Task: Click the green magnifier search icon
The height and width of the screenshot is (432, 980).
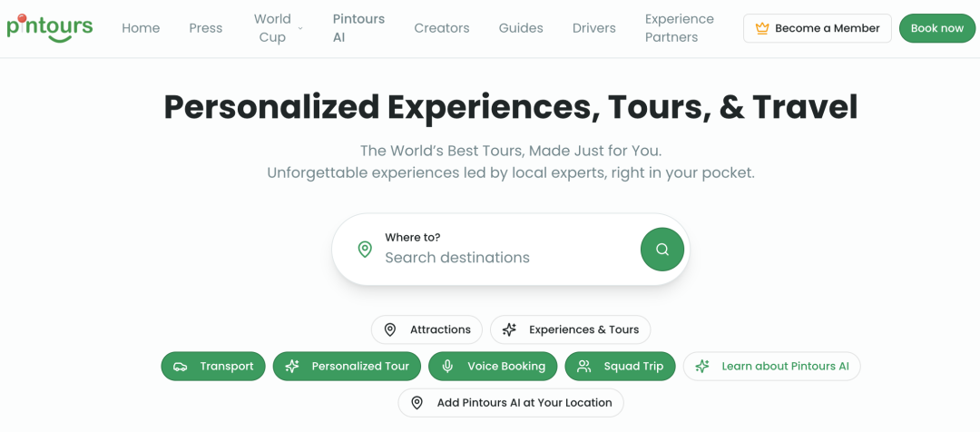Action: pyautogui.click(x=661, y=250)
